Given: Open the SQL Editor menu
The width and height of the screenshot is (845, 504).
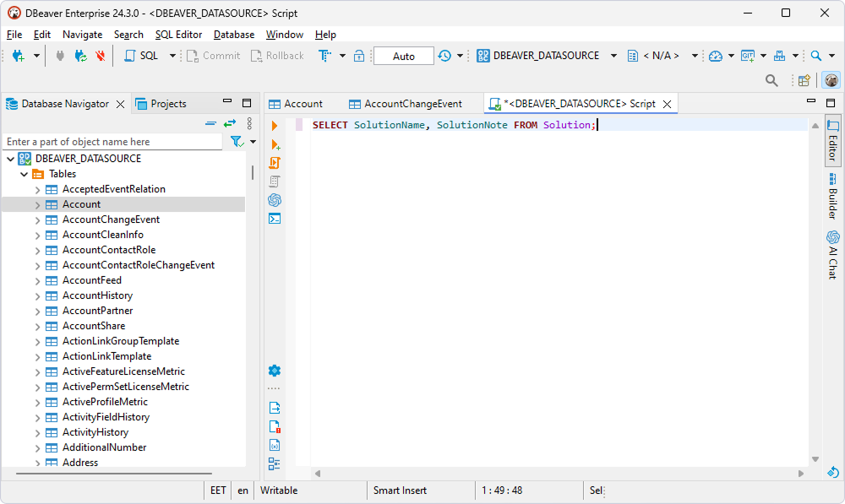Looking at the screenshot, I should point(178,35).
